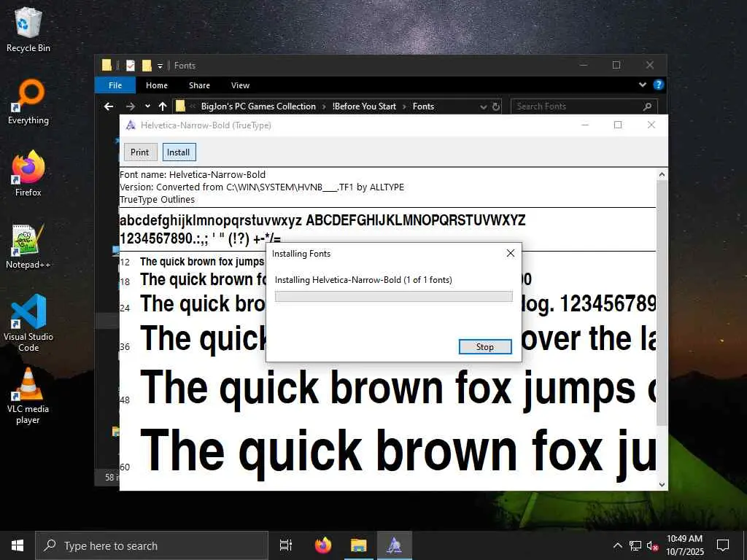Open Firefox from the taskbar
The width and height of the screenshot is (747, 560).
(x=323, y=545)
